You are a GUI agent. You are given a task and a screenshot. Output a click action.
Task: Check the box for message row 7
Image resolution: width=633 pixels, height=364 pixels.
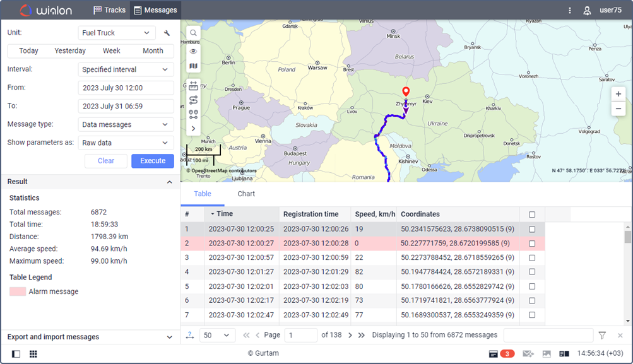point(532,315)
